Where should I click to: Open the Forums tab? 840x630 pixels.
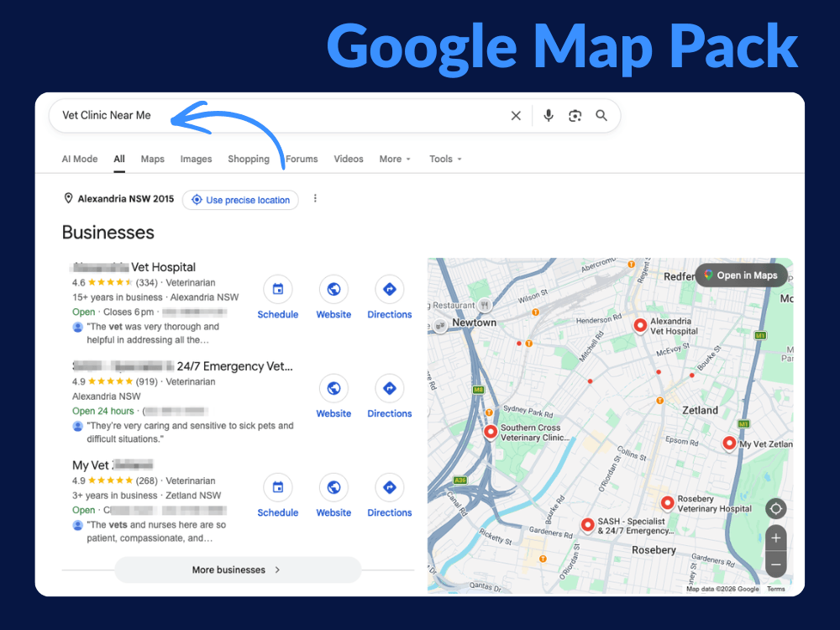302,159
